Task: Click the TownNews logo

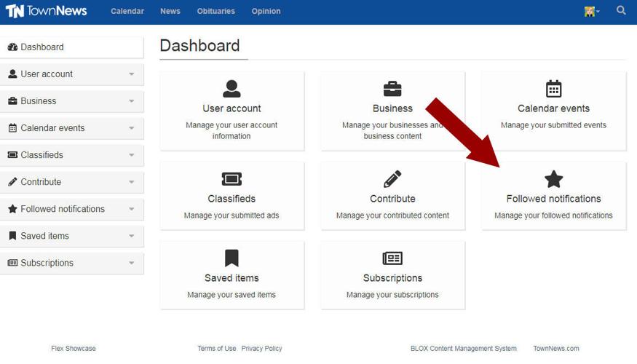Action: tap(46, 11)
